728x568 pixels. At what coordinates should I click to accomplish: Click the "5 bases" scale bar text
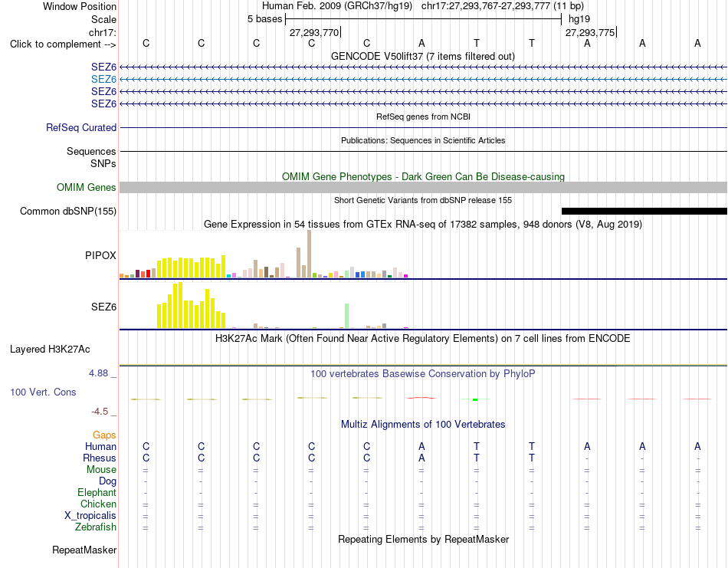click(x=264, y=19)
